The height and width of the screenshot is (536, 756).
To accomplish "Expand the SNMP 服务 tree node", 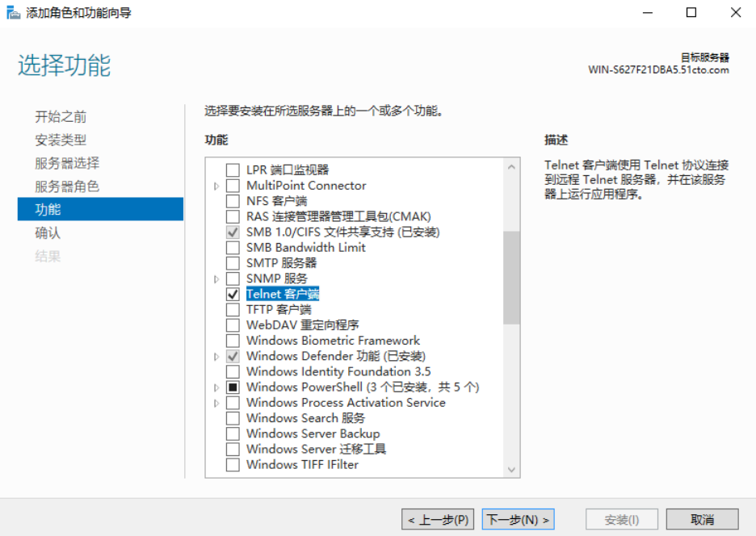I will pos(216,279).
